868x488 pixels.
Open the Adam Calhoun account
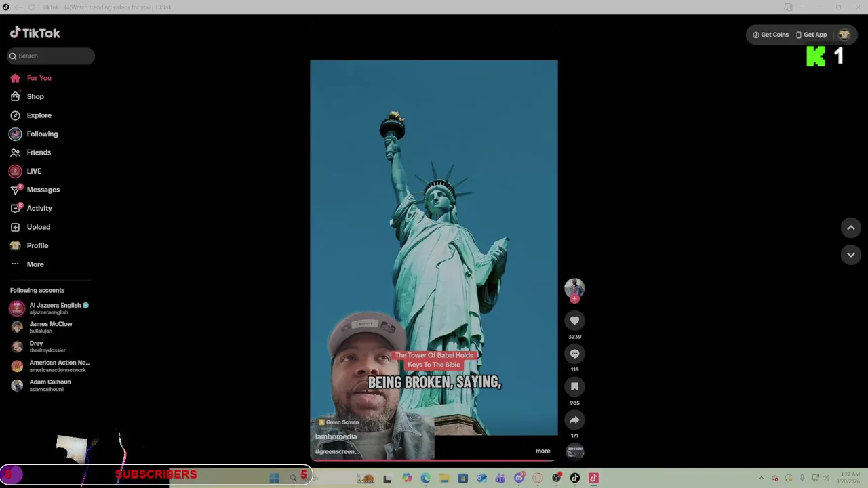[50, 385]
